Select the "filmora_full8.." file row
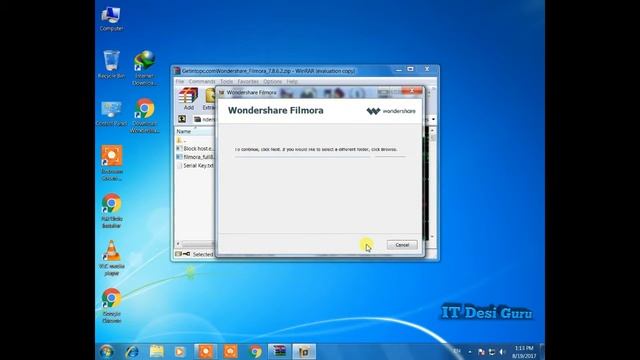Viewport: 640px width, 360px height. (195, 157)
